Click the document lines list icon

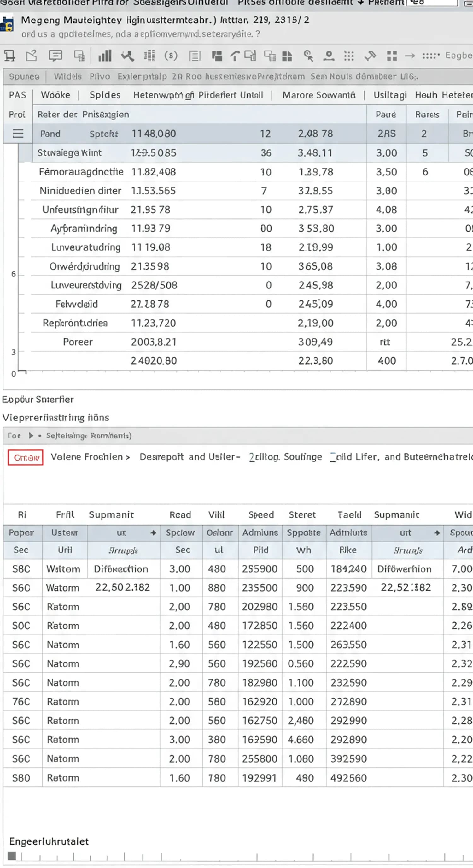195,56
